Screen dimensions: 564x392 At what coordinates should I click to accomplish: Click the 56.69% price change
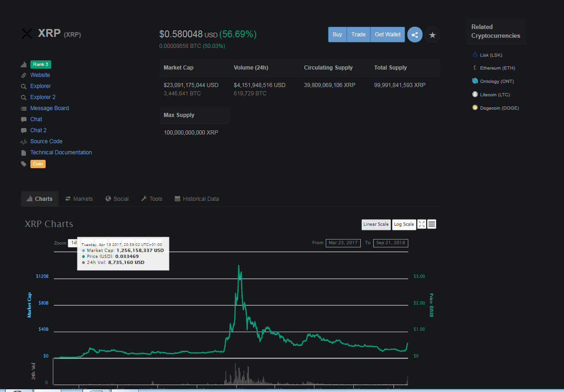pos(238,35)
